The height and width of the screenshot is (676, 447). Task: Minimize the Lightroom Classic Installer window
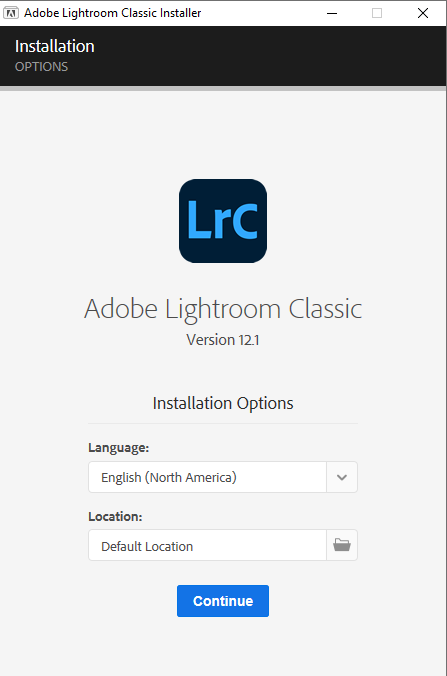(x=332, y=13)
